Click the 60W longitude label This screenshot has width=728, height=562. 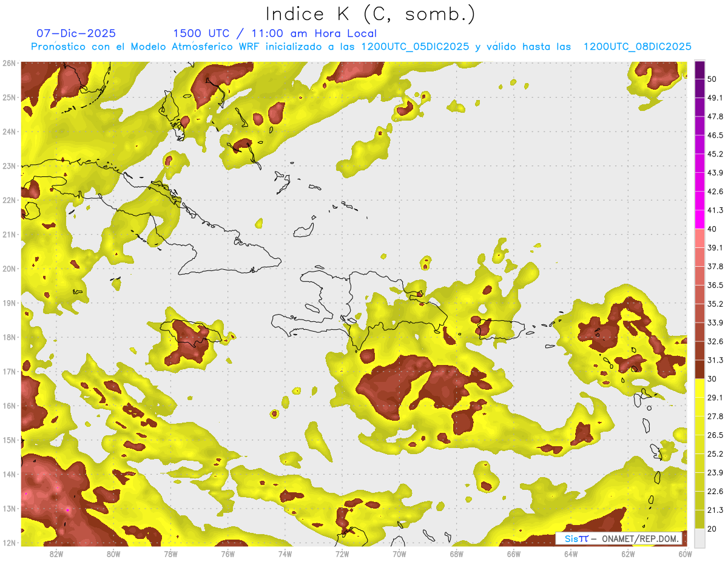(x=685, y=554)
